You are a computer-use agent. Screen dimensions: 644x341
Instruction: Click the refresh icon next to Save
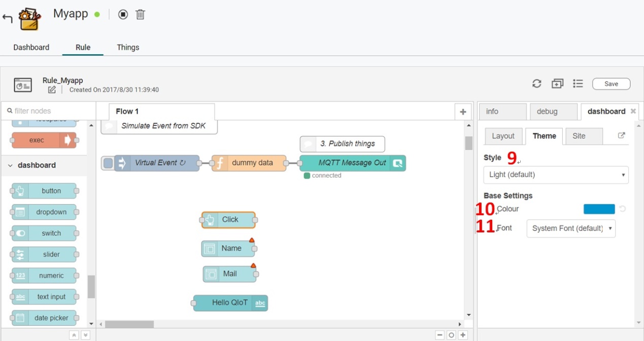click(x=536, y=84)
